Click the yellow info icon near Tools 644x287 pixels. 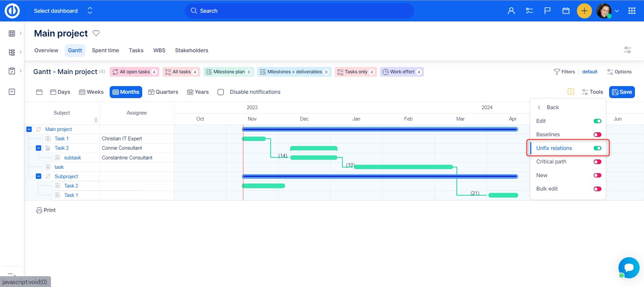571,92
